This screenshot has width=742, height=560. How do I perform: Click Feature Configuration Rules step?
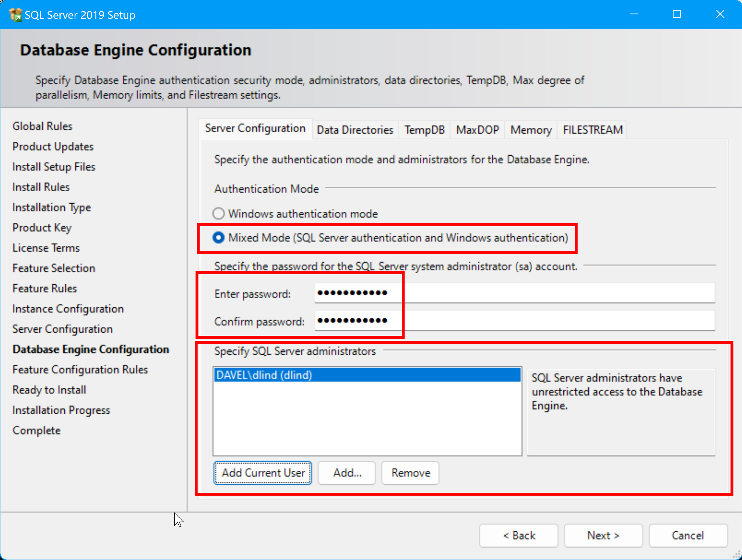click(x=80, y=370)
